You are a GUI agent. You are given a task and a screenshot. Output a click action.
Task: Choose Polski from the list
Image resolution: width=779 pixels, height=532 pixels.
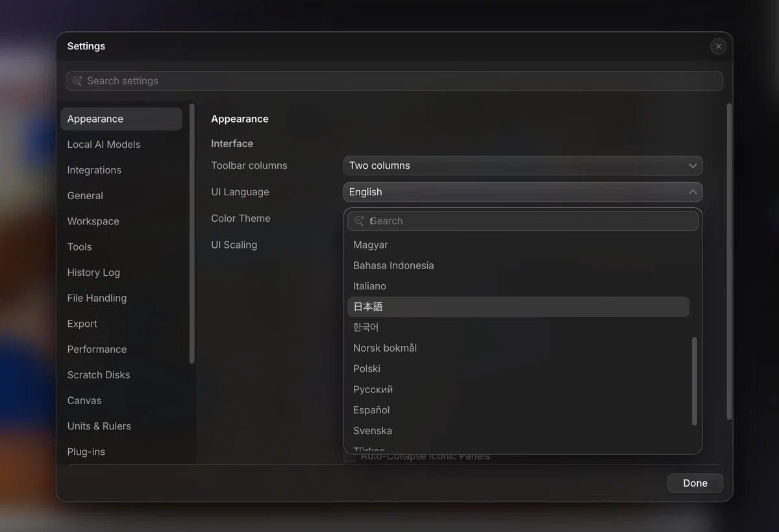coord(518,369)
